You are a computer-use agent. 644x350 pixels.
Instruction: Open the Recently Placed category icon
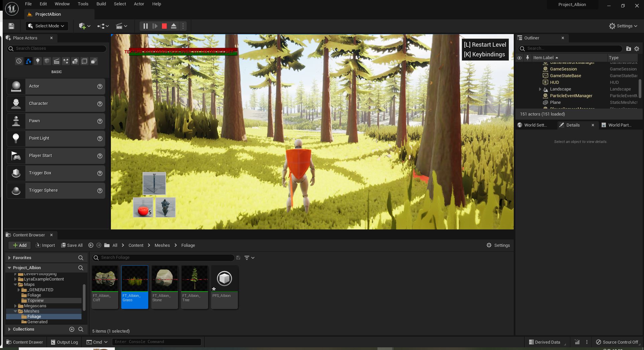coord(19,61)
